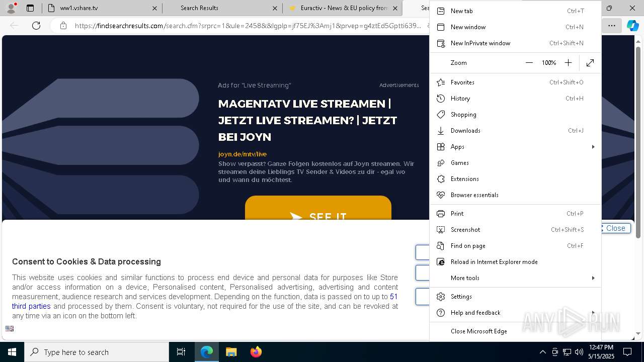644x362 pixels.
Task: Refresh the page with reload icon
Action: point(36,26)
